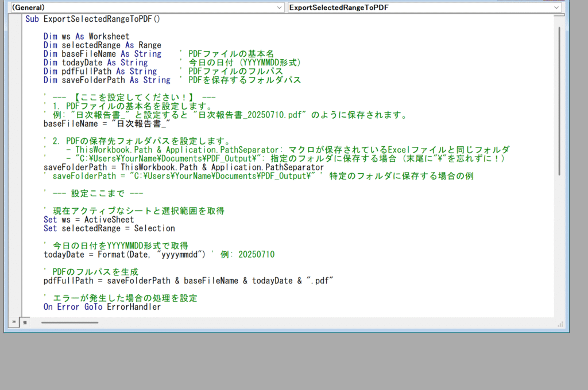The image size is (588, 390).
Task: Click the comment "1. PDFファイルの基本名を設定します。"
Action: coord(133,106)
